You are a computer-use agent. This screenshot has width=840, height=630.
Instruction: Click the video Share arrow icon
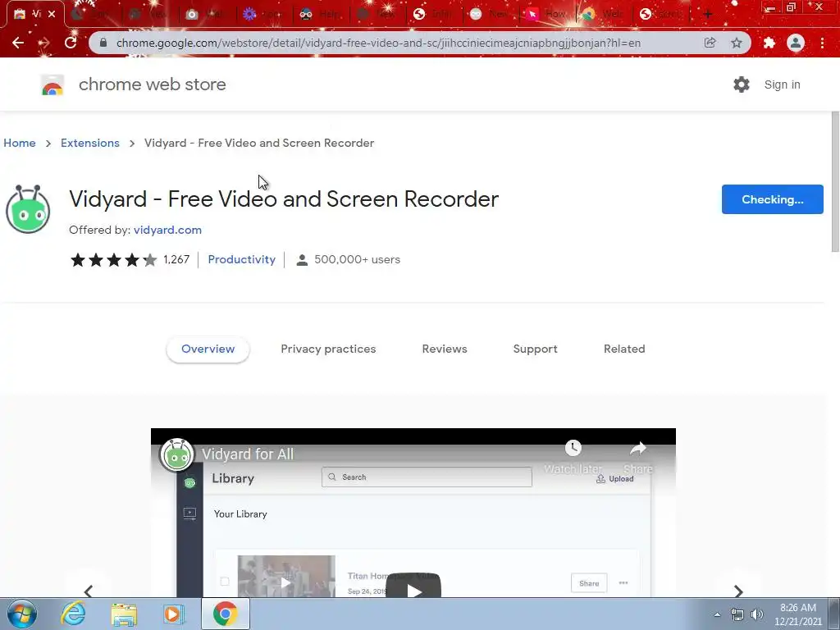click(638, 449)
